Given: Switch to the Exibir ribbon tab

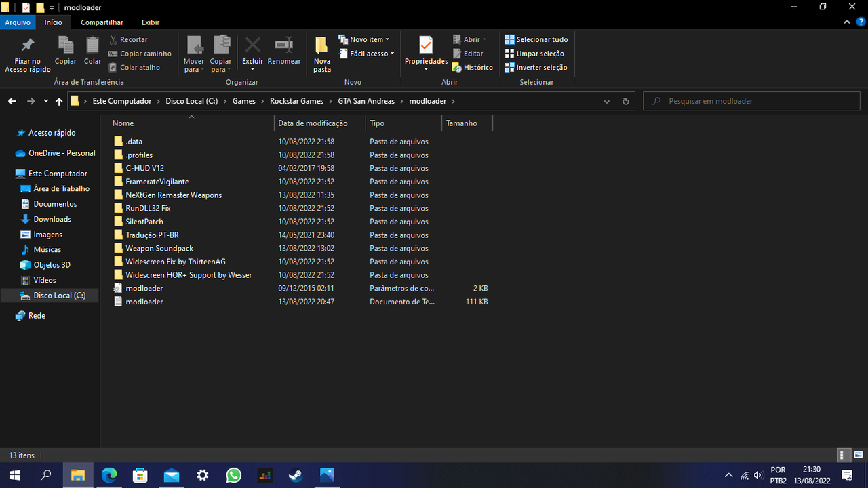Looking at the screenshot, I should pos(151,22).
